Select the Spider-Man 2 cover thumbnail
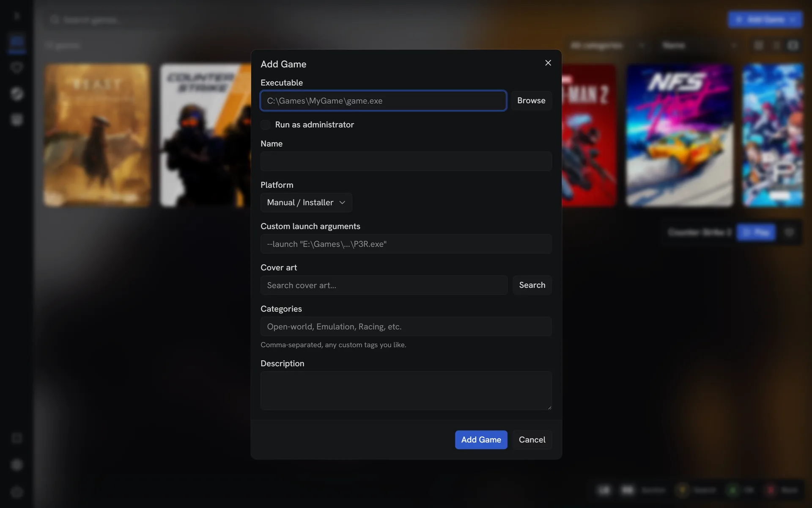 point(589,135)
